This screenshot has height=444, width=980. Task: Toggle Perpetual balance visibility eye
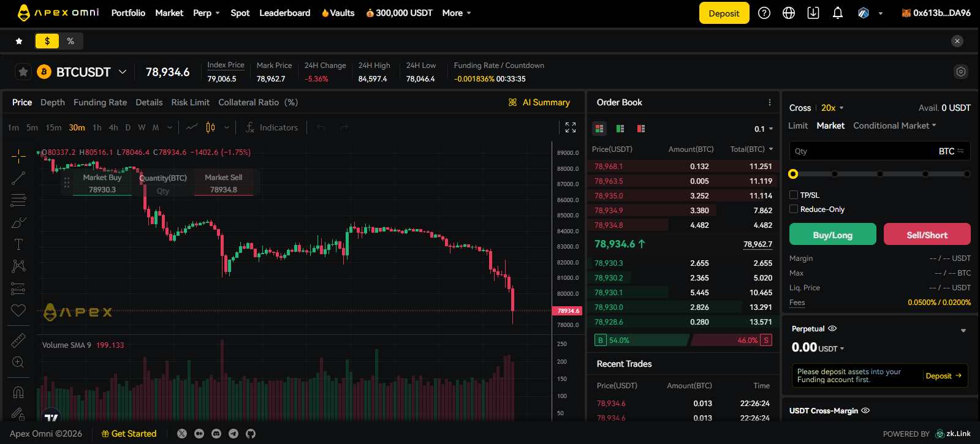point(832,329)
